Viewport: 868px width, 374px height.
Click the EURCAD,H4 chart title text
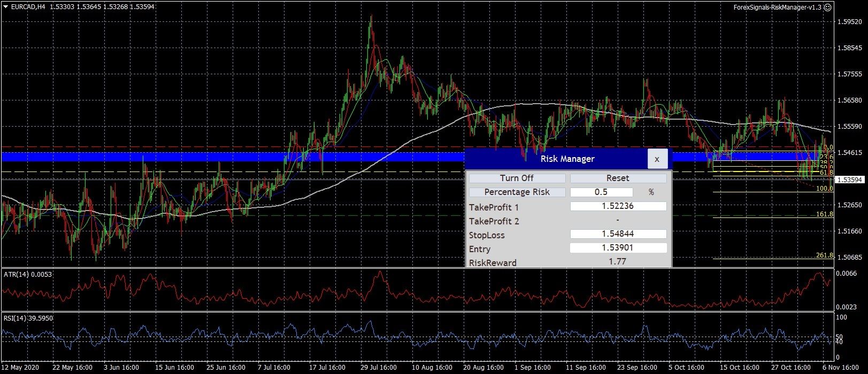(28, 7)
